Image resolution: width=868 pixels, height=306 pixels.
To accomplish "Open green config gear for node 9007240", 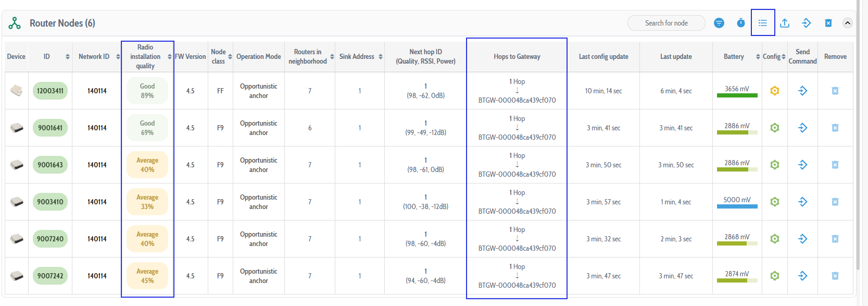I will (x=775, y=239).
